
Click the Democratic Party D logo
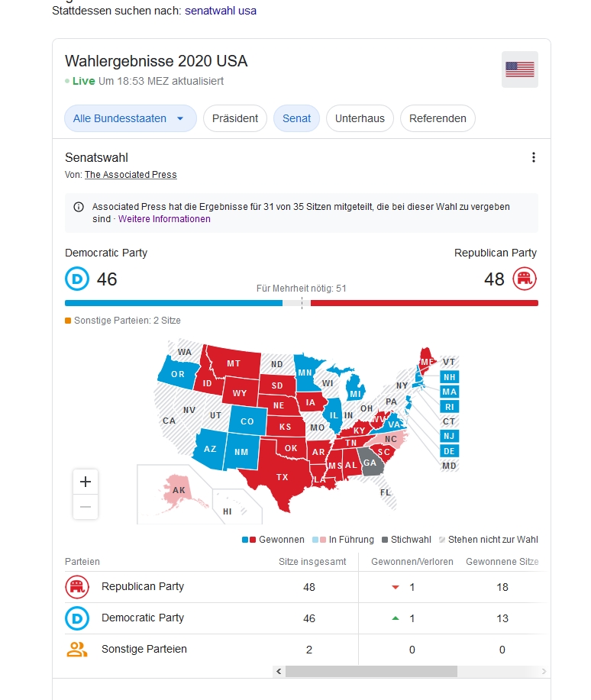pyautogui.click(x=77, y=279)
